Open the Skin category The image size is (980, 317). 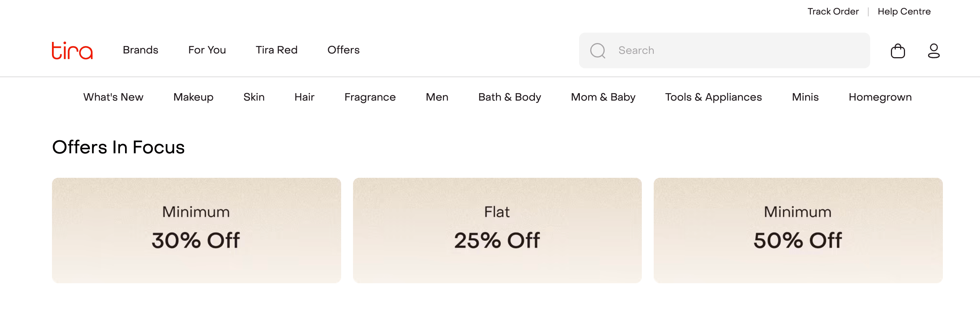254,97
